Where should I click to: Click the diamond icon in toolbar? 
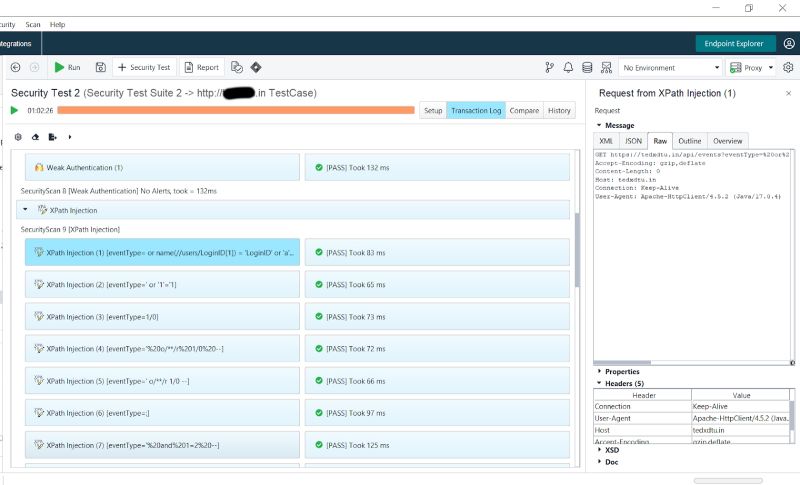[256, 67]
